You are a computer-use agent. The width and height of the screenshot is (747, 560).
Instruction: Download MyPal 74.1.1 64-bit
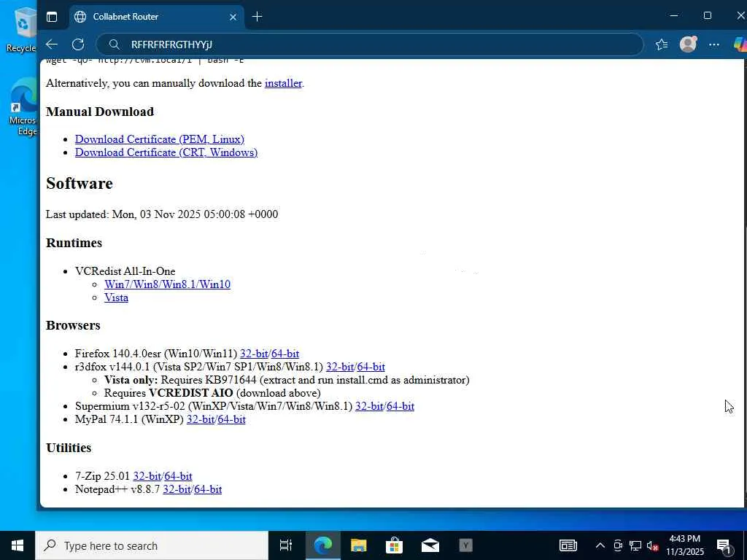tap(231, 419)
